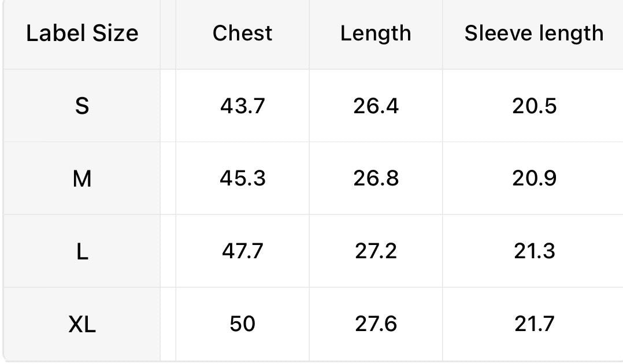Click length value 27.2 for size L
Image resolution: width=623 pixels, height=364 pixels.
(376, 251)
